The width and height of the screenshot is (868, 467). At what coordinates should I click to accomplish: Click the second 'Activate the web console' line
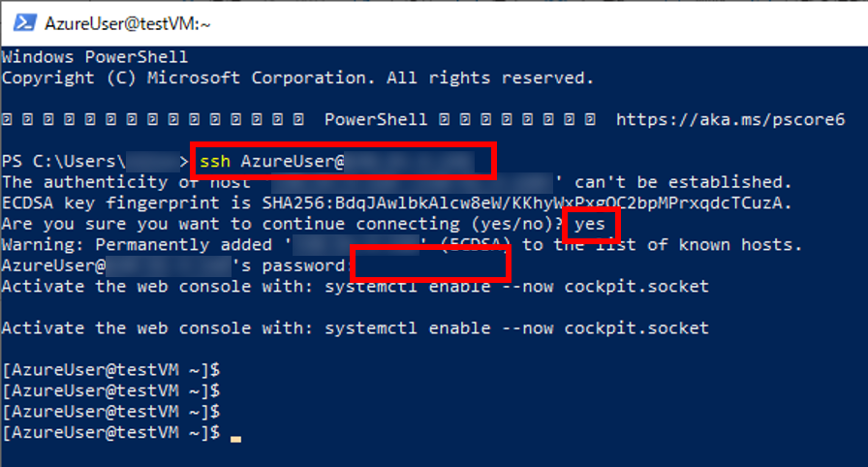point(355,328)
